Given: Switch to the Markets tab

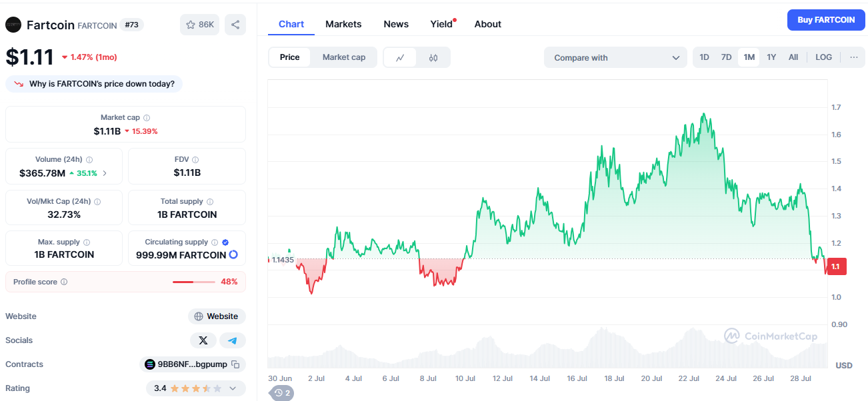Looking at the screenshot, I should [x=343, y=24].
